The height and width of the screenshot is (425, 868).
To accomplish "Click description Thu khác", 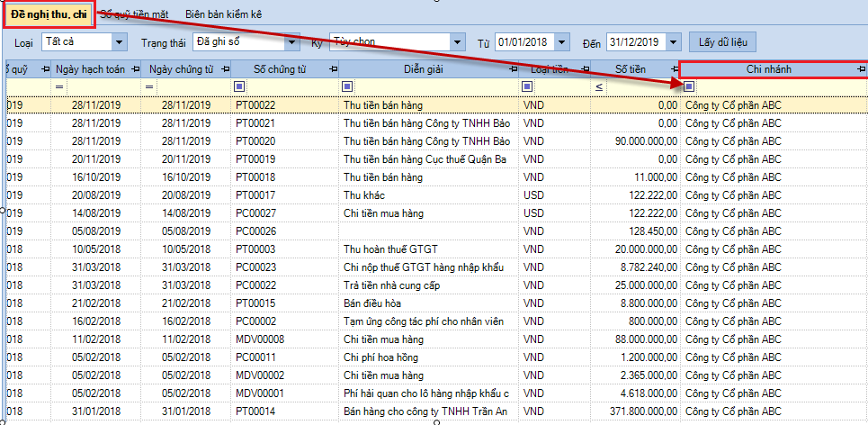I will [x=364, y=195].
